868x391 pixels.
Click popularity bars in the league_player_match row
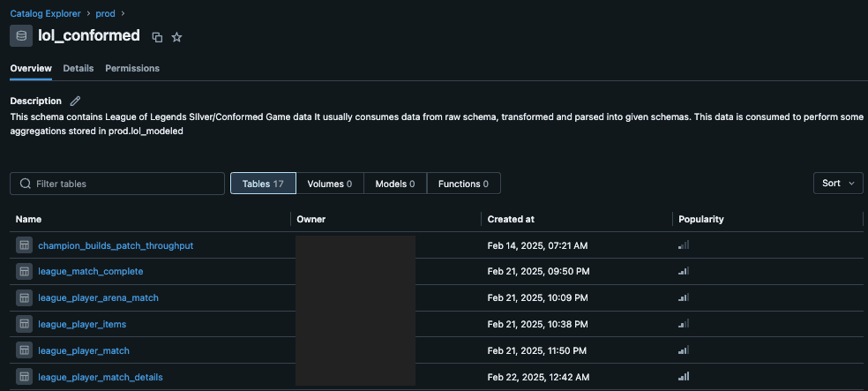(684, 350)
